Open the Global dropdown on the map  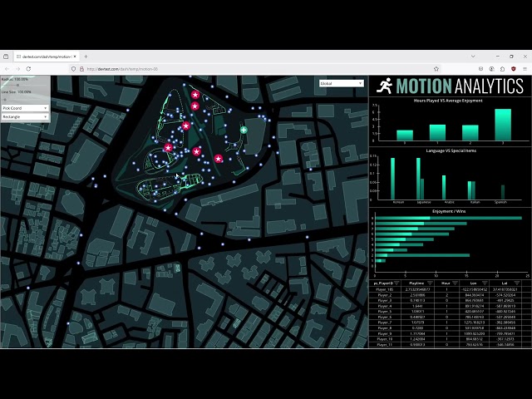click(x=342, y=83)
